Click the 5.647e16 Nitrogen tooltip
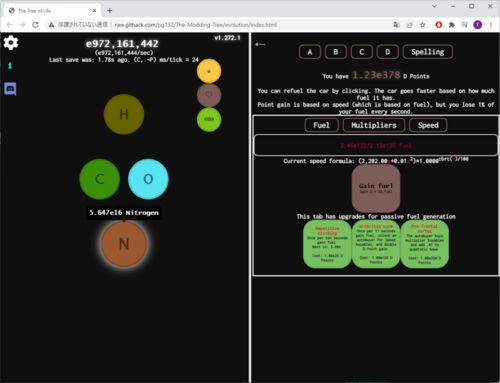 (x=124, y=213)
